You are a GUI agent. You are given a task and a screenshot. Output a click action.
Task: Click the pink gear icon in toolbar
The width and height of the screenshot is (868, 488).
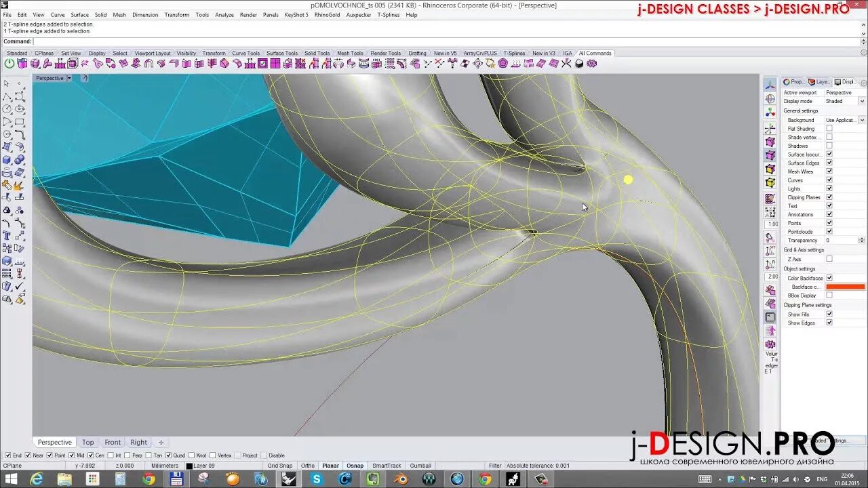[592, 63]
